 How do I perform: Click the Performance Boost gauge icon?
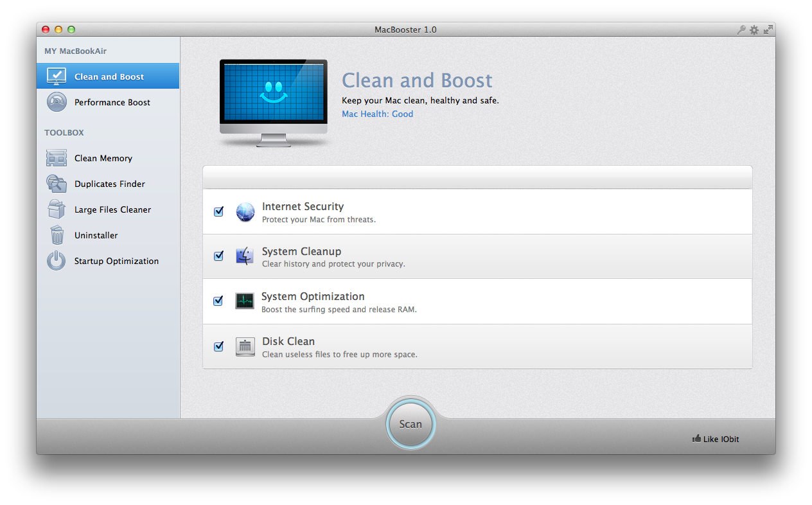coord(57,102)
